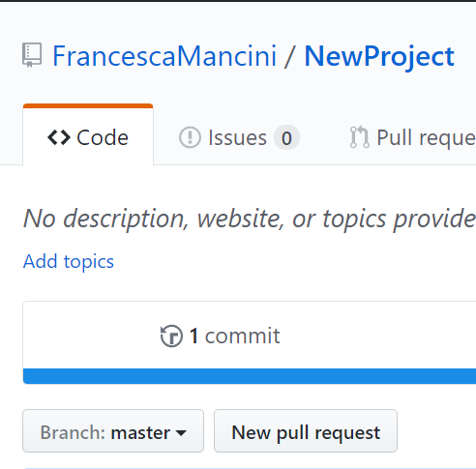Open the NewProject repository link
The height and width of the screenshot is (469, 476).
click(379, 56)
